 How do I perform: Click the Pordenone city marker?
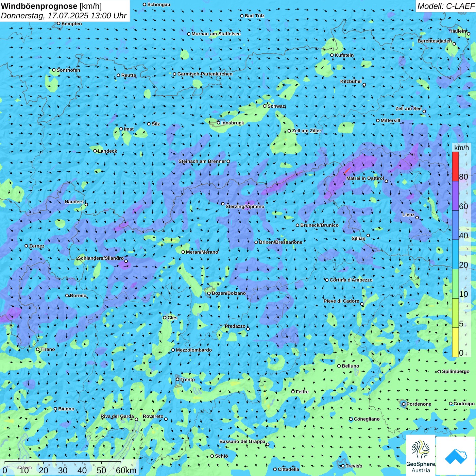click(x=404, y=404)
